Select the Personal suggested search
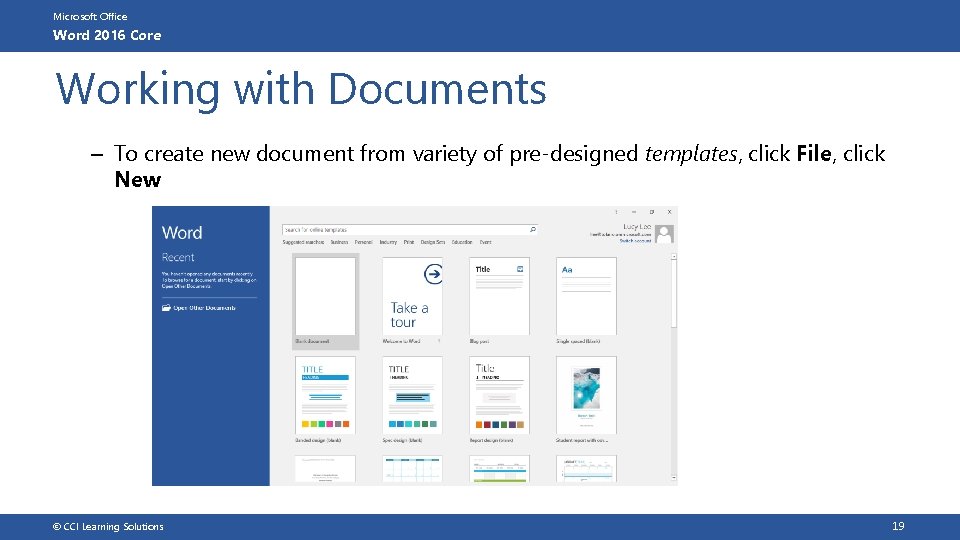Screen dimensions: 960x540 364,242
